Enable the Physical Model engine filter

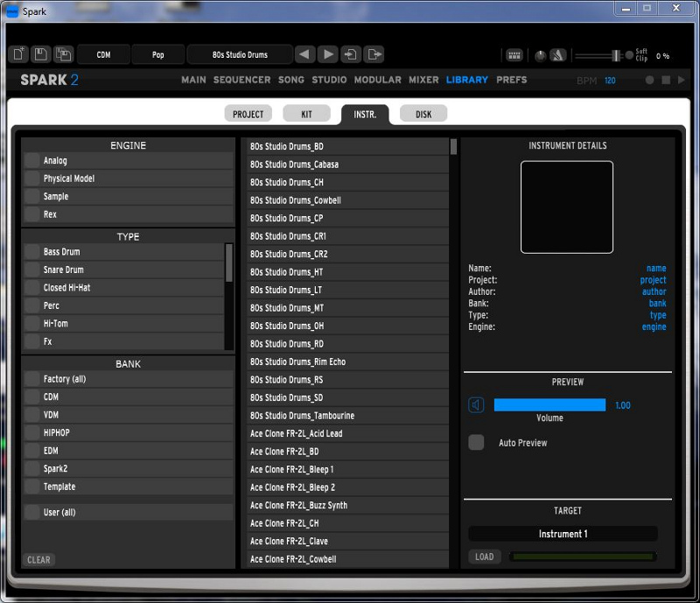[x=32, y=179]
